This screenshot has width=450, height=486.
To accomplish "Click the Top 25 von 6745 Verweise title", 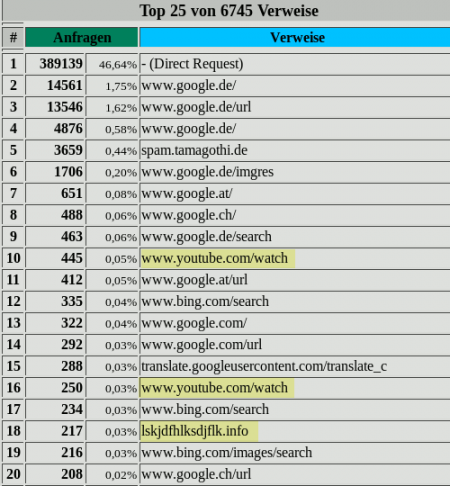I will point(229,11).
